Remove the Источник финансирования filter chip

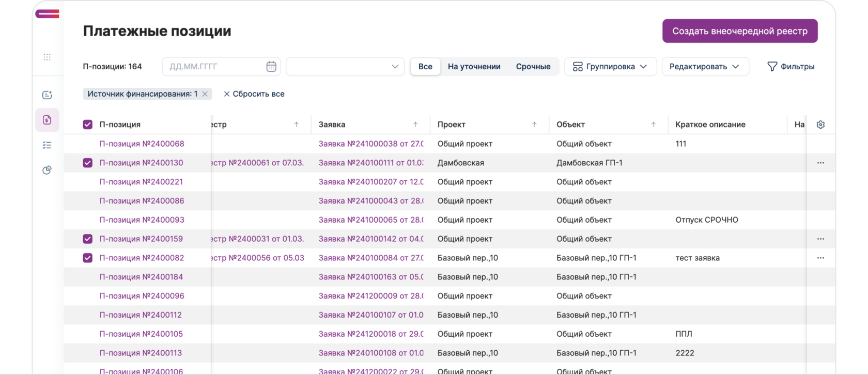(x=205, y=94)
